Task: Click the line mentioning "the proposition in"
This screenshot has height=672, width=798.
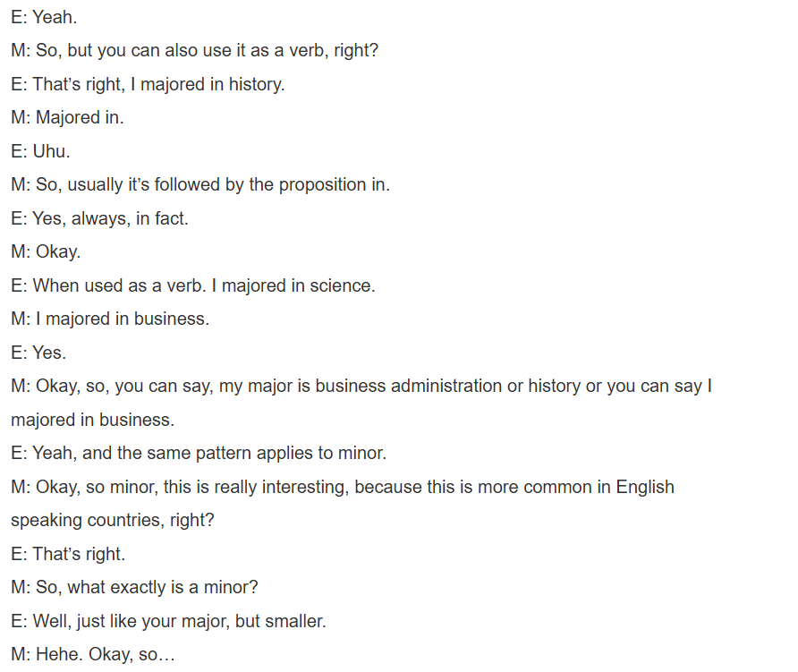Action: pos(200,185)
